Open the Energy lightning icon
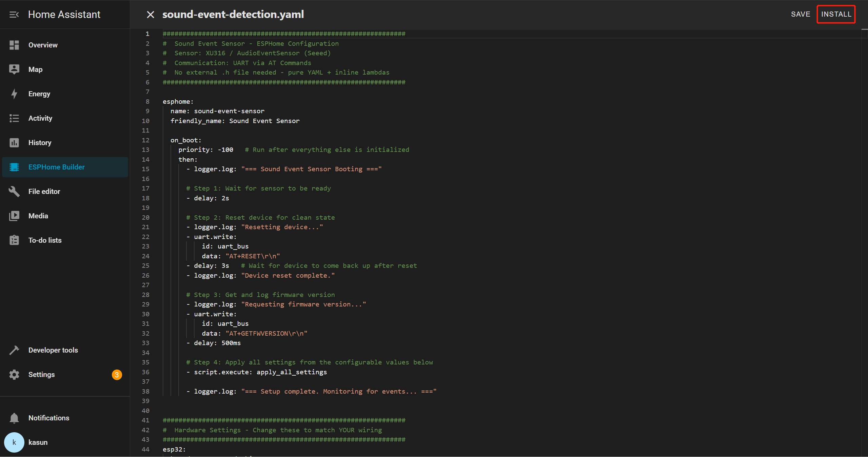The image size is (868, 457). [x=14, y=94]
